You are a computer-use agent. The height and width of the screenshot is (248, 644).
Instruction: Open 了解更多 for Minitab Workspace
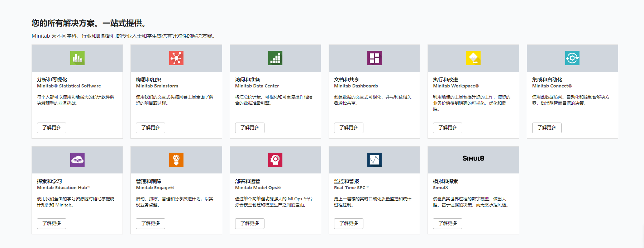pyautogui.click(x=448, y=128)
